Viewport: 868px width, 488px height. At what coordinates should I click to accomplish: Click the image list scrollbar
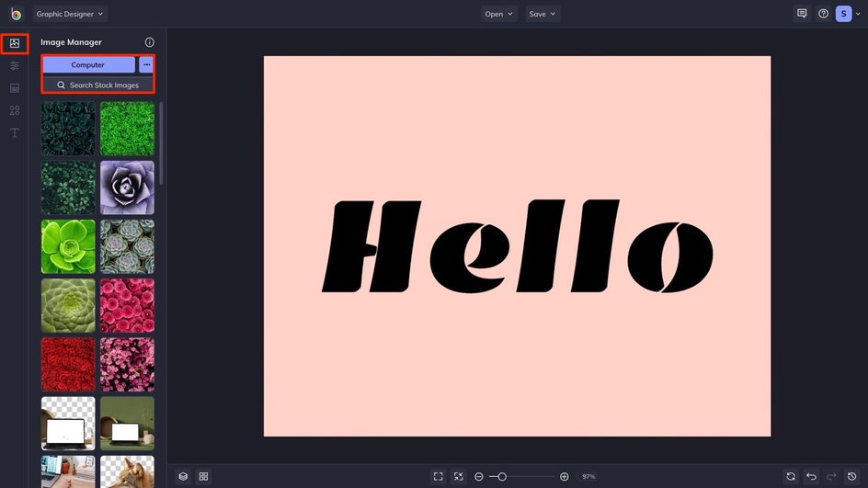161,142
